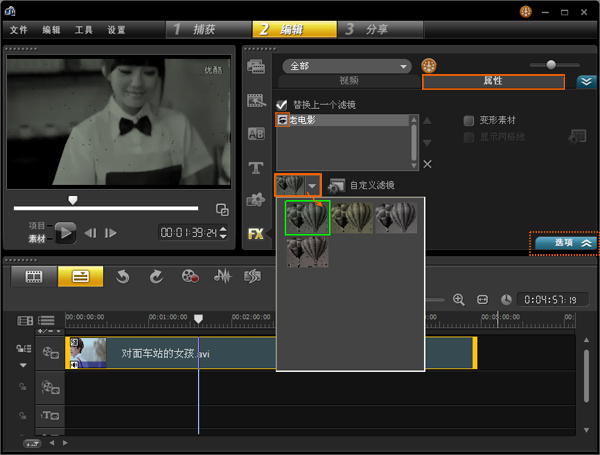600x455 pixels.
Task: Adjust the timecode stepper arrows
Action: (x=223, y=232)
